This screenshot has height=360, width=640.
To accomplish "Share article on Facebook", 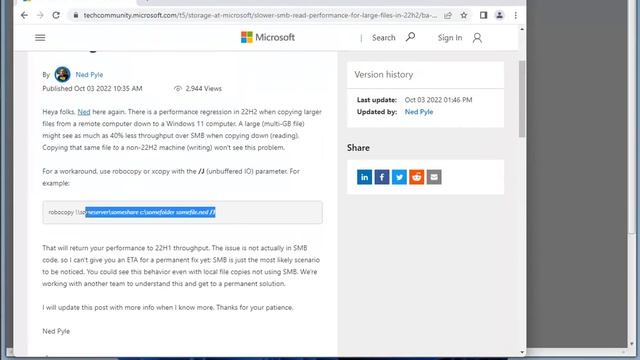I will (x=382, y=177).
